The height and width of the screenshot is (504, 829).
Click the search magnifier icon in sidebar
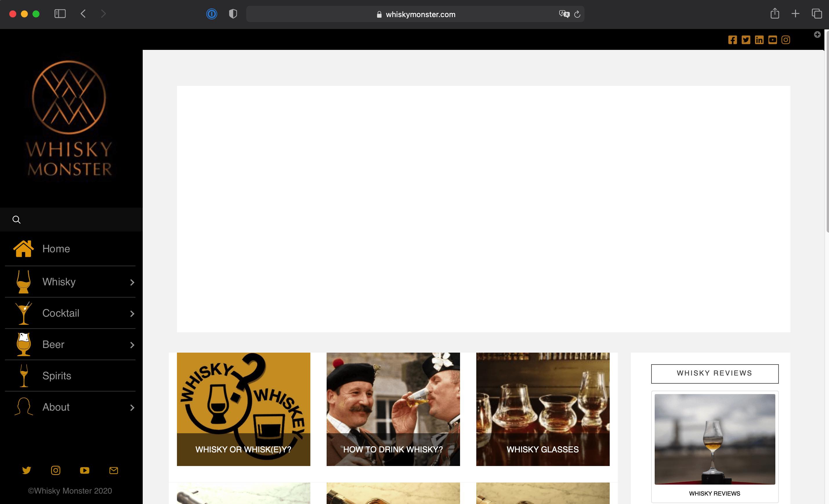tap(17, 220)
